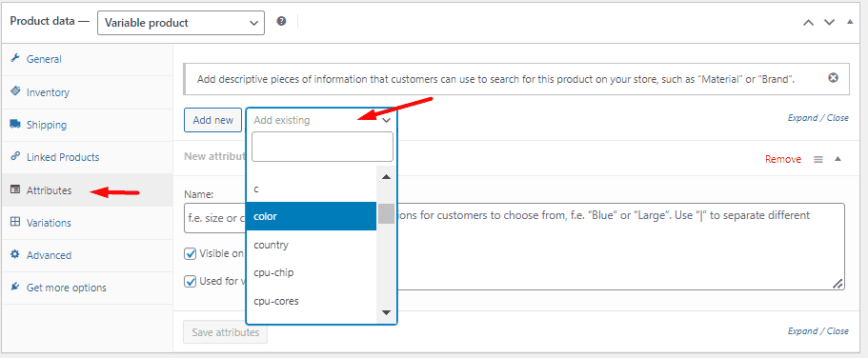This screenshot has width=868, height=358.
Task: Choose 'color' from attribute list
Action: tap(312, 216)
